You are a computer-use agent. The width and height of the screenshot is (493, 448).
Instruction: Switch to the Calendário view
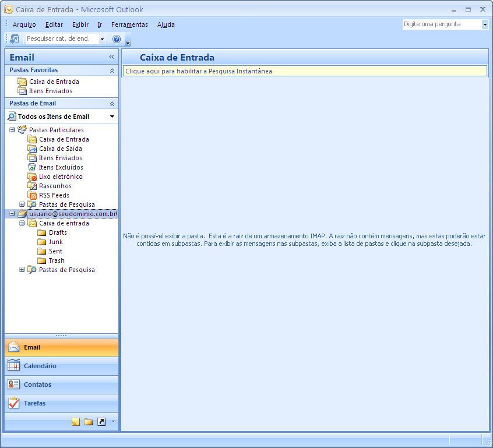[40, 366]
